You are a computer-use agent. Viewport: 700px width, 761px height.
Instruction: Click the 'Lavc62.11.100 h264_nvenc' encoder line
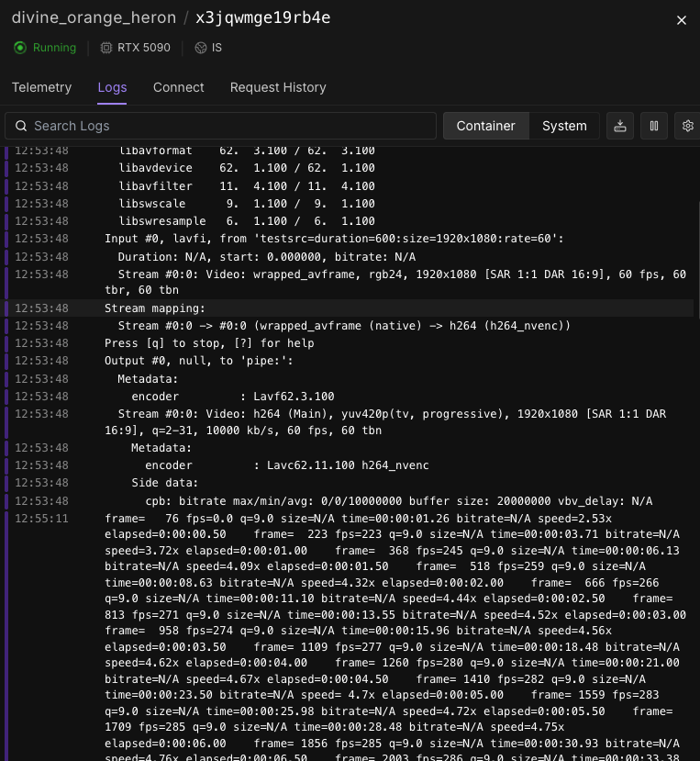click(x=350, y=464)
